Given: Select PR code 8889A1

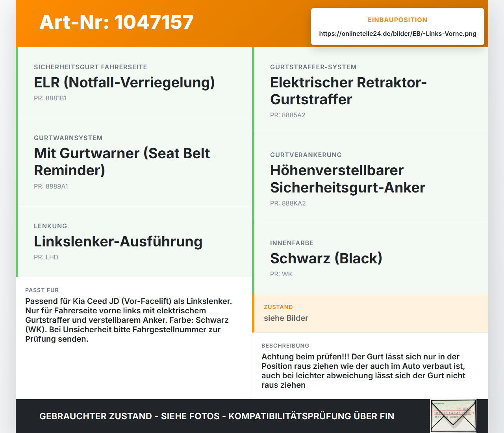Looking at the screenshot, I should point(51,186).
